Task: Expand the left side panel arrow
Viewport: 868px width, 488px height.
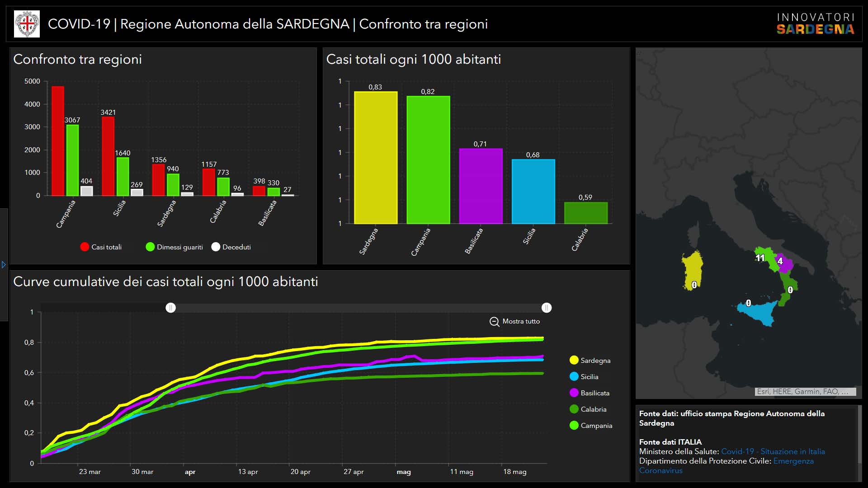Action: (4, 265)
